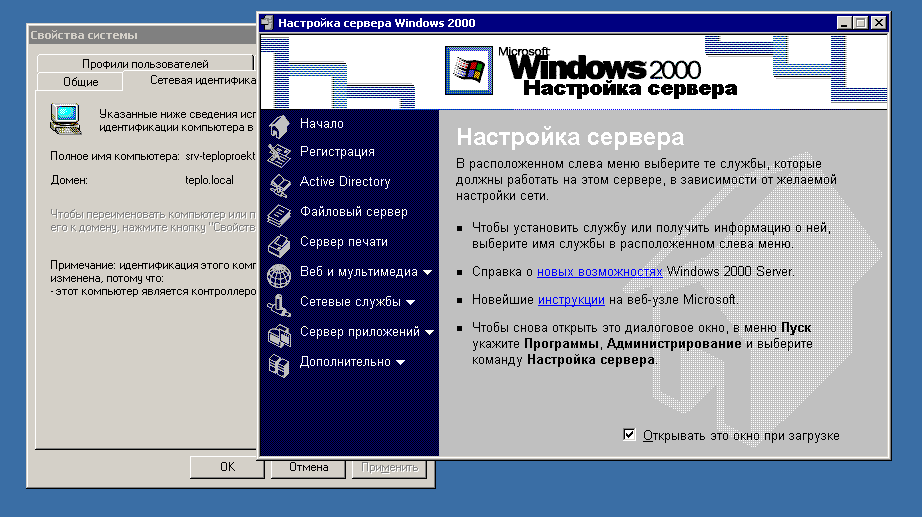Maximize the Настройка сервера window

click(x=860, y=23)
